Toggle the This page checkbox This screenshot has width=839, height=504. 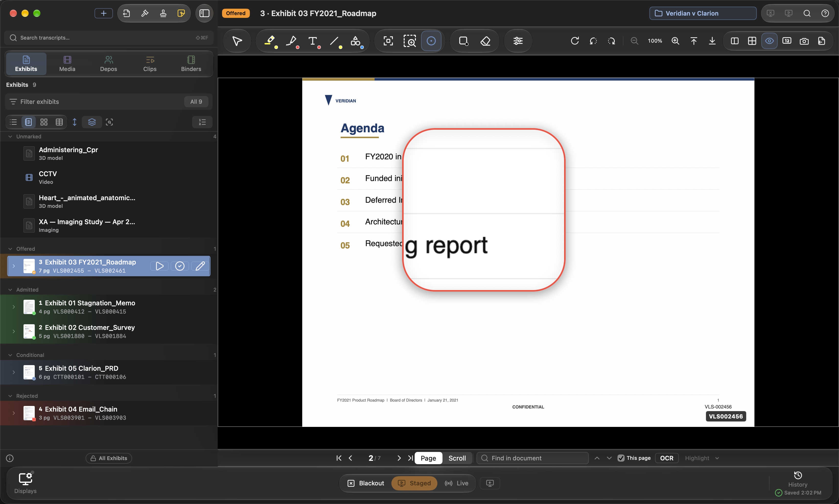point(621,458)
